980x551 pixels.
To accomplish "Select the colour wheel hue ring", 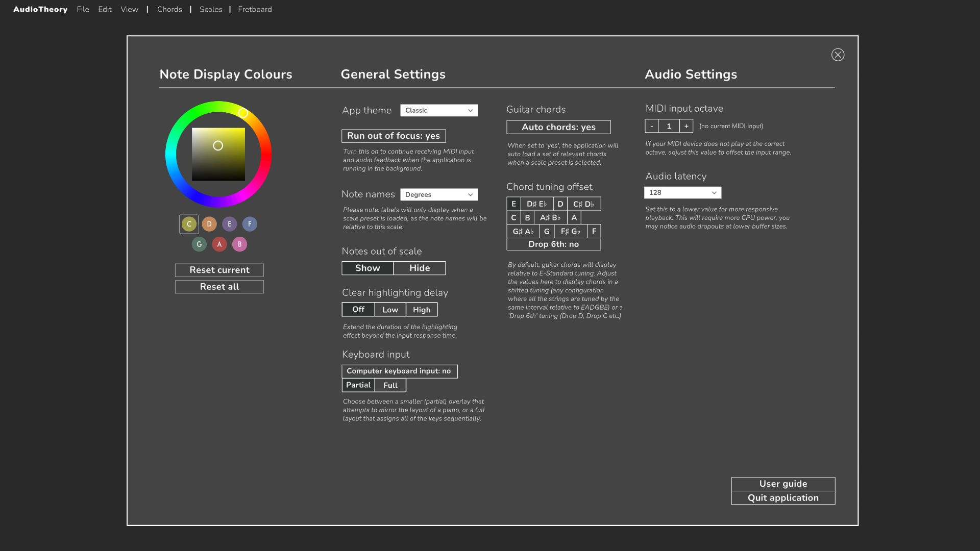I will pyautogui.click(x=242, y=113).
